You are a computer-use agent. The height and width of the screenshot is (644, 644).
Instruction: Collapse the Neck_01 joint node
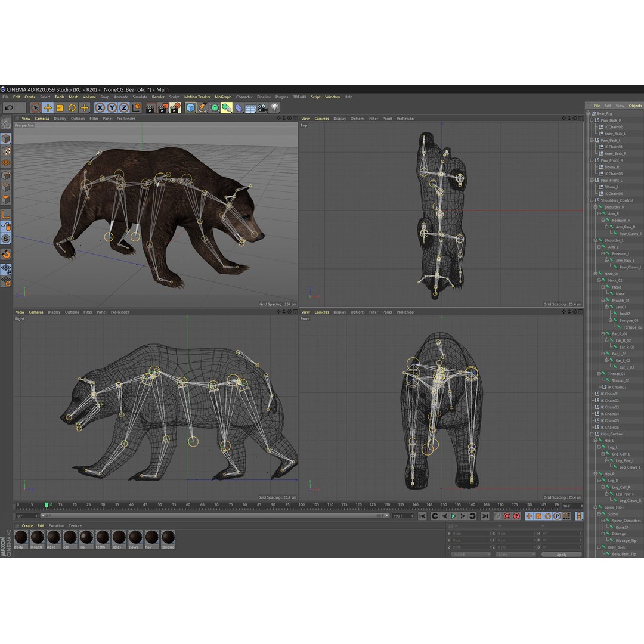596,274
